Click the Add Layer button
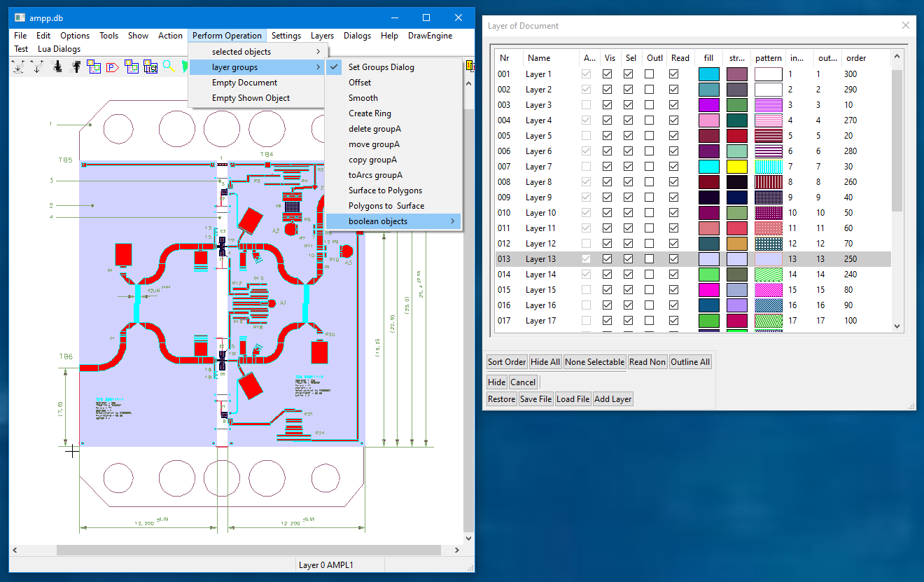Viewport: 924px width, 582px height. (612, 399)
